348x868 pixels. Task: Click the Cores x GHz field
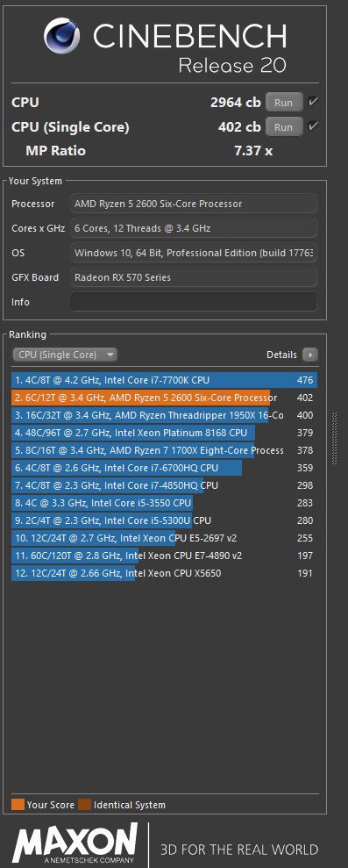pos(194,228)
